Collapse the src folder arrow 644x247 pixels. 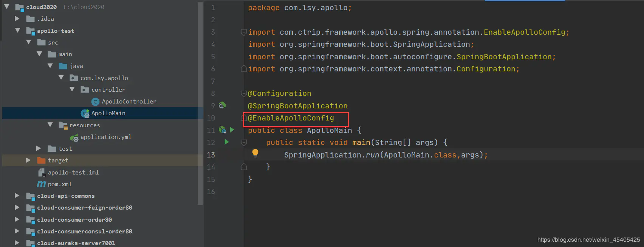click(x=28, y=42)
